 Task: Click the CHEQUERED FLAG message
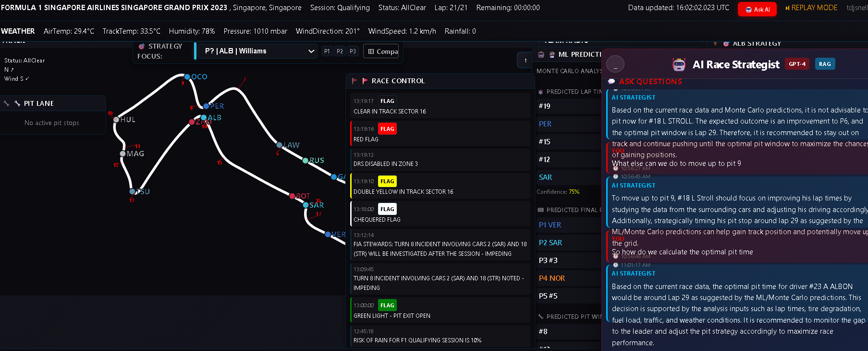click(x=377, y=220)
